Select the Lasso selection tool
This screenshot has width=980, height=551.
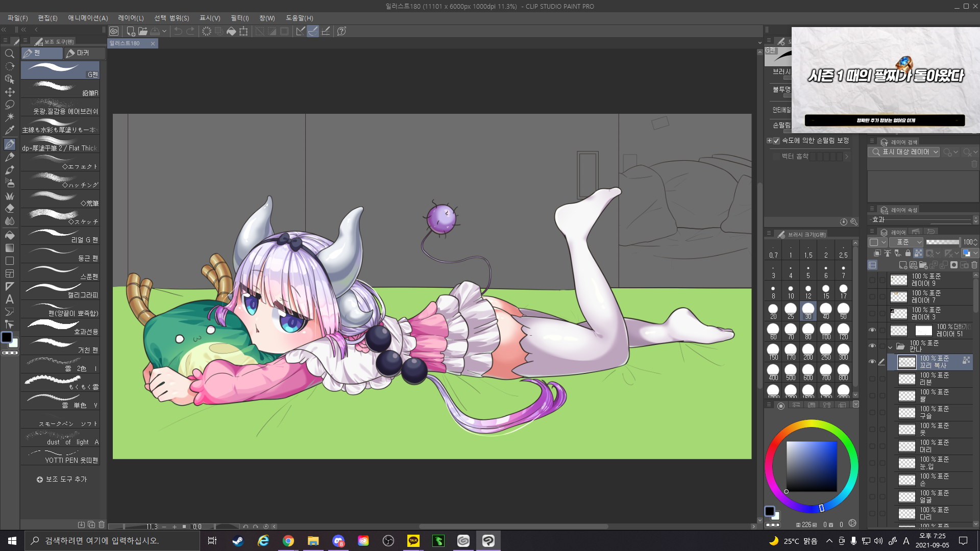tap(9, 105)
